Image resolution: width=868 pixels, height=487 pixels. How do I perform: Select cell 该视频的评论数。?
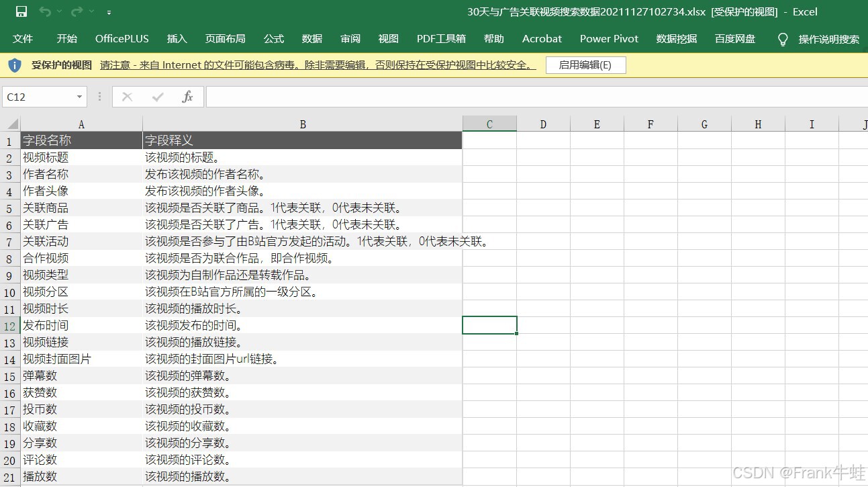click(303, 459)
